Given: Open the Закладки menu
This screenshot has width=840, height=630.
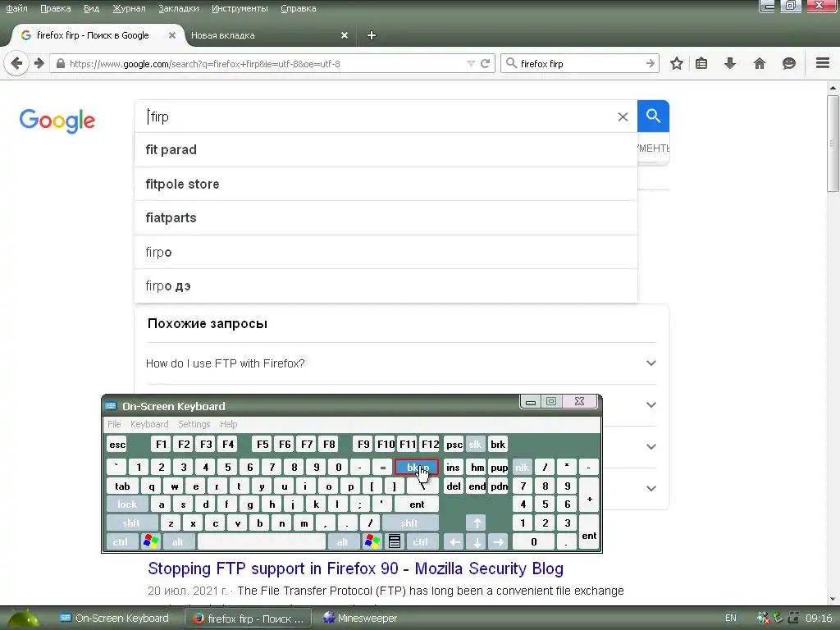Looking at the screenshot, I should (x=178, y=8).
